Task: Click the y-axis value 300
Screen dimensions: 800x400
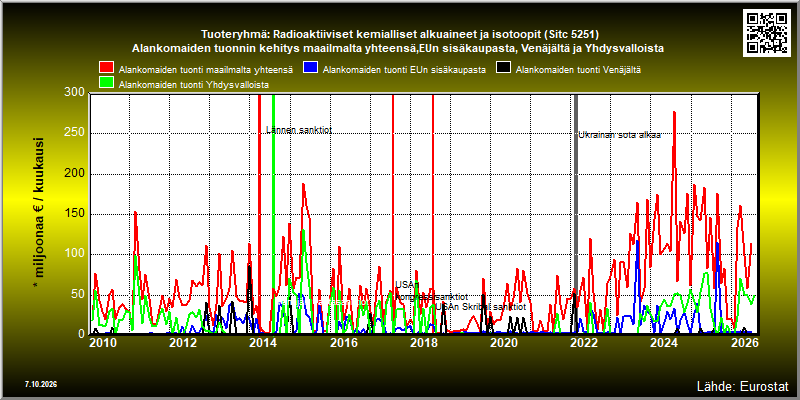Action: pyautogui.click(x=75, y=92)
